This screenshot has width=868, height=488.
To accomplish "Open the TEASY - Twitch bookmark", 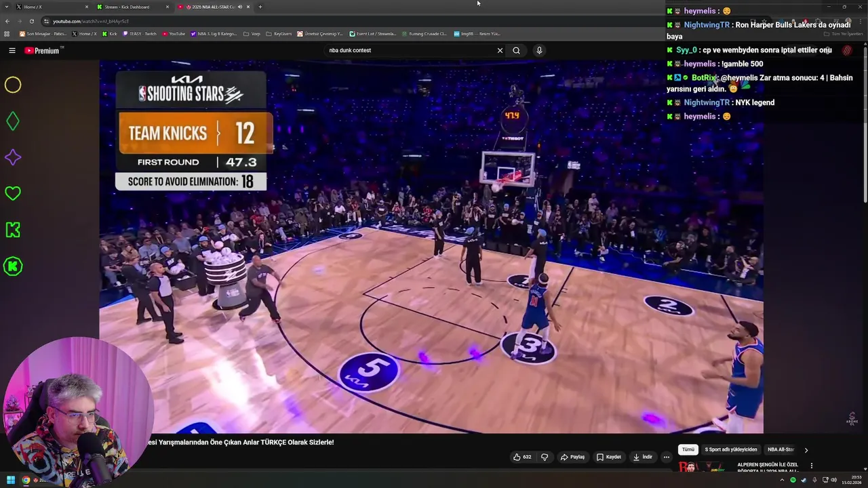I will (x=140, y=34).
